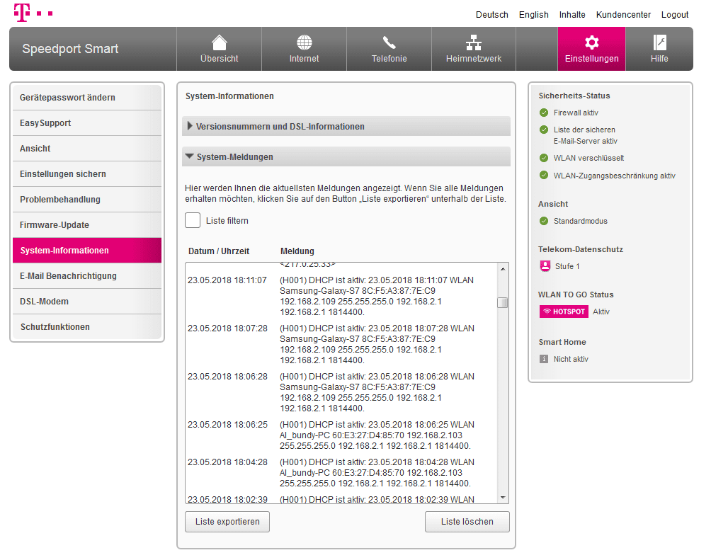This screenshot has height=560, width=728.
Task: Open Firmware-Update page
Action: tap(87, 225)
